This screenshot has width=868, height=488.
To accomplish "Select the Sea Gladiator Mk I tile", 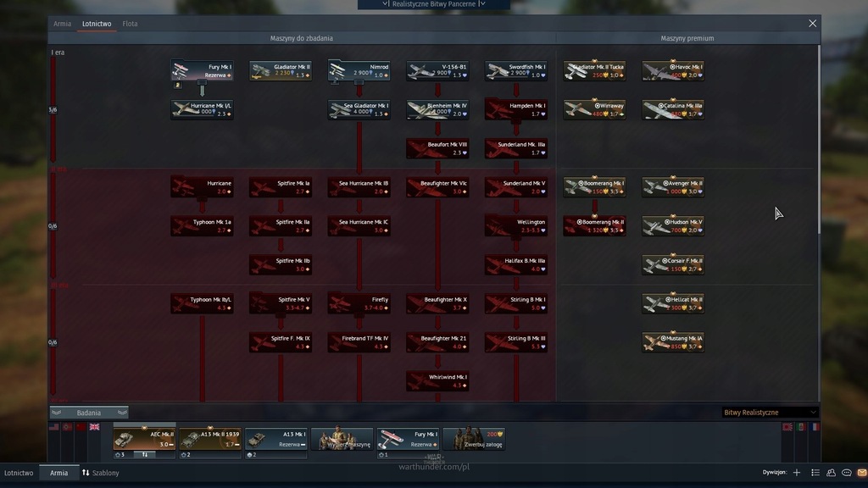I will 359,109.
